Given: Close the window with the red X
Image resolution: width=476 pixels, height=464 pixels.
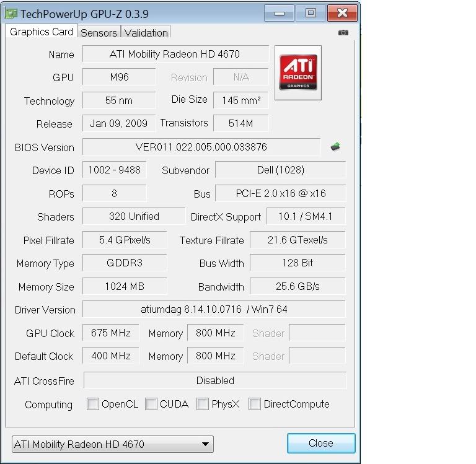Looking at the screenshot, I should [342, 13].
